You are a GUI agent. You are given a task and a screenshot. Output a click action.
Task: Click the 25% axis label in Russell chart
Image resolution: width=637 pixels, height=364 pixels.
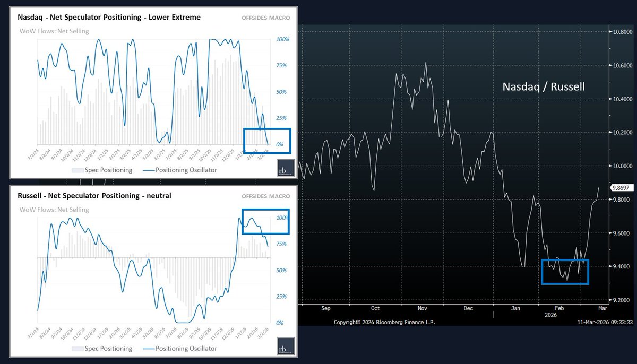click(x=280, y=297)
